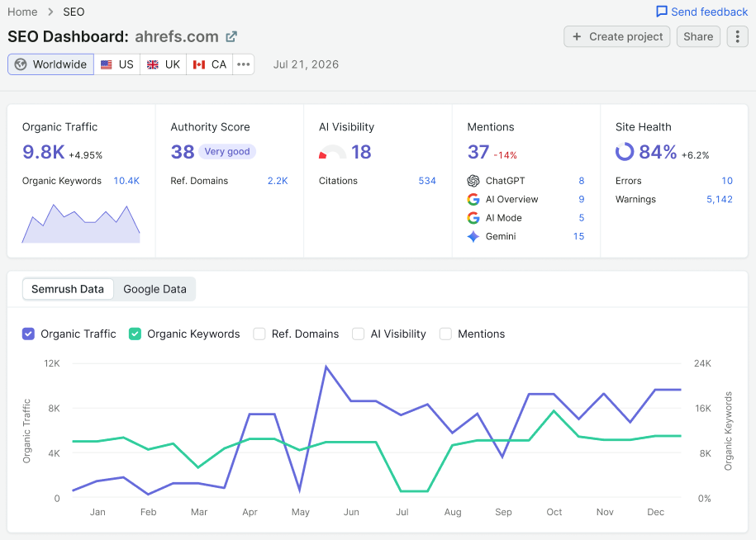Click the UK flag icon
Image resolution: width=756 pixels, height=540 pixels.
point(153,64)
